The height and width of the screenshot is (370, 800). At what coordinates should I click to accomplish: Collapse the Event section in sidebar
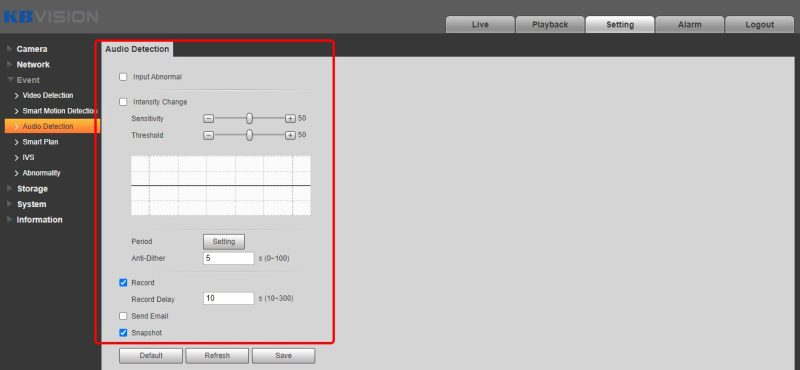click(28, 80)
